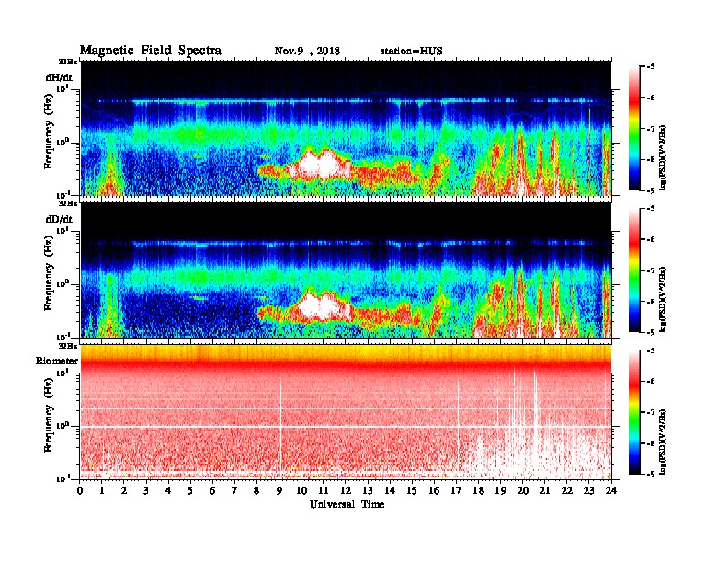This screenshot has height=563, width=728.
Task: Click the dD/dt spectrogram plot area
Action: pos(346,270)
